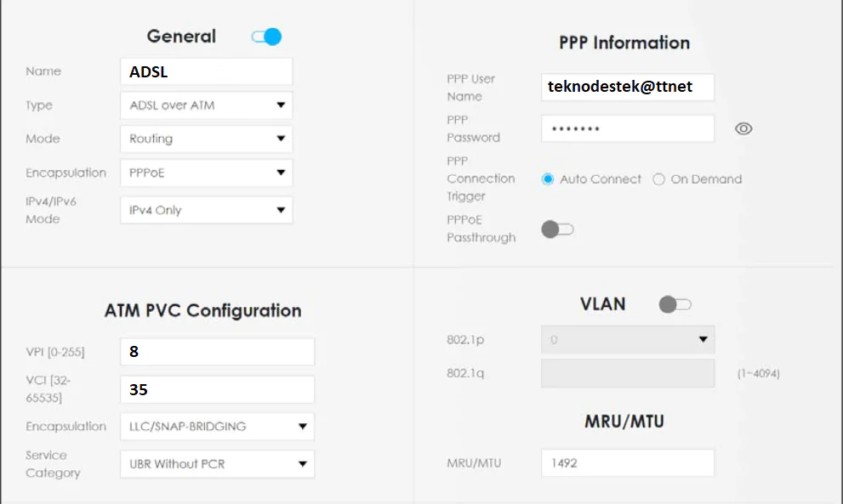Reveal the PPP Password with the eye icon
Image resolution: width=843 pixels, height=504 pixels.
(743, 127)
